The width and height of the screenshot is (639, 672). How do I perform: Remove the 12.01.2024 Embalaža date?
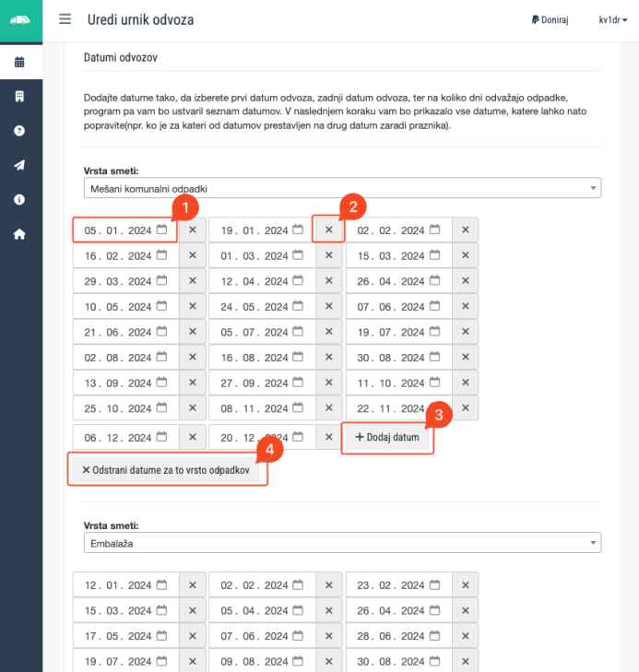(193, 584)
